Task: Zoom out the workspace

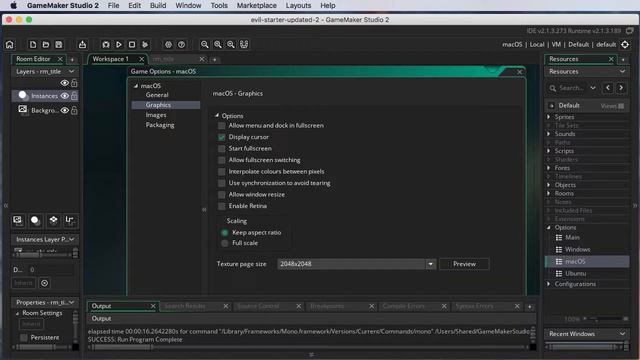Action: point(205,44)
